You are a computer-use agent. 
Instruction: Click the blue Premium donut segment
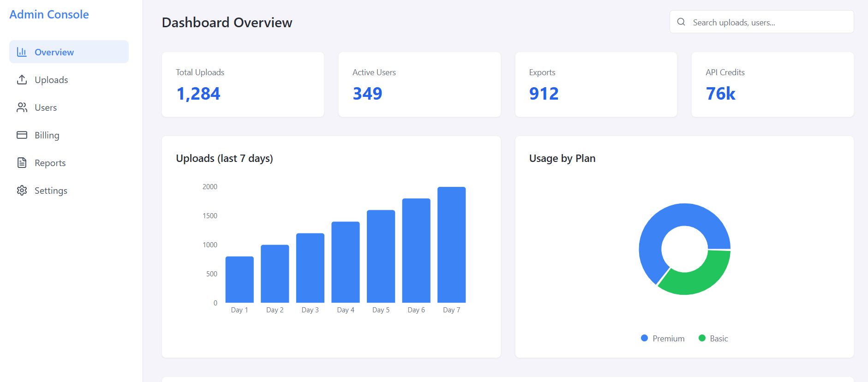click(660, 226)
